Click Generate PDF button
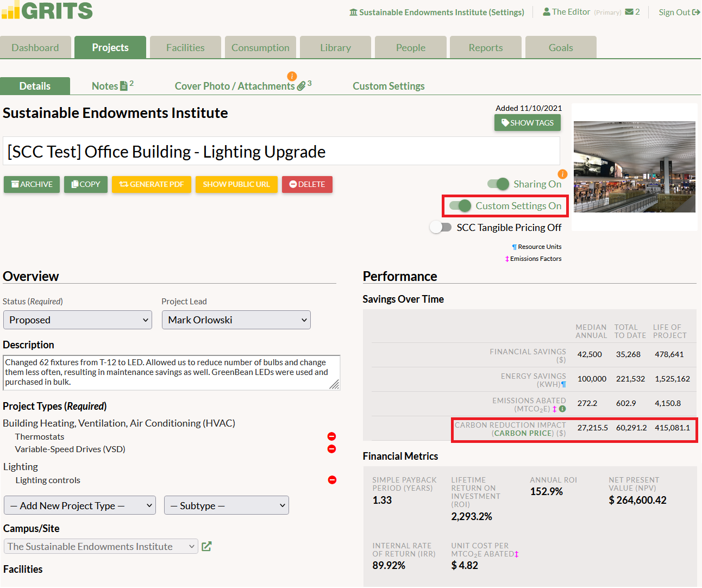702x588 pixels. click(152, 184)
